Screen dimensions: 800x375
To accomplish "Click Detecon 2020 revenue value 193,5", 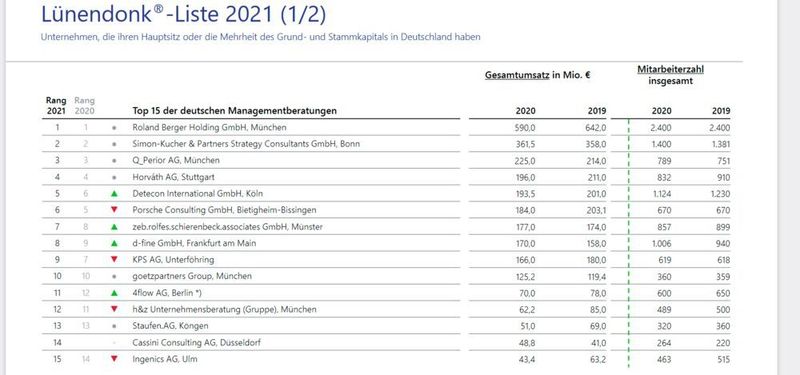I will click(x=526, y=193).
